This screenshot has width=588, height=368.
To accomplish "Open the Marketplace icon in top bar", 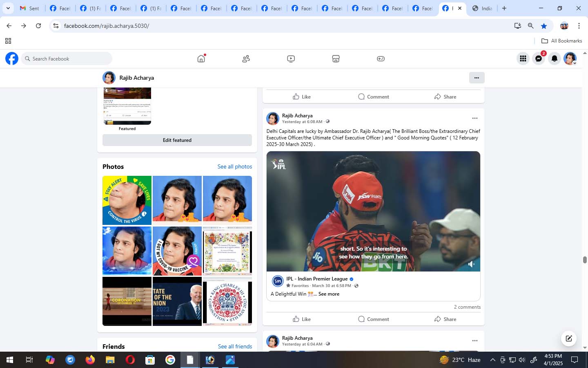I will 336,58.
